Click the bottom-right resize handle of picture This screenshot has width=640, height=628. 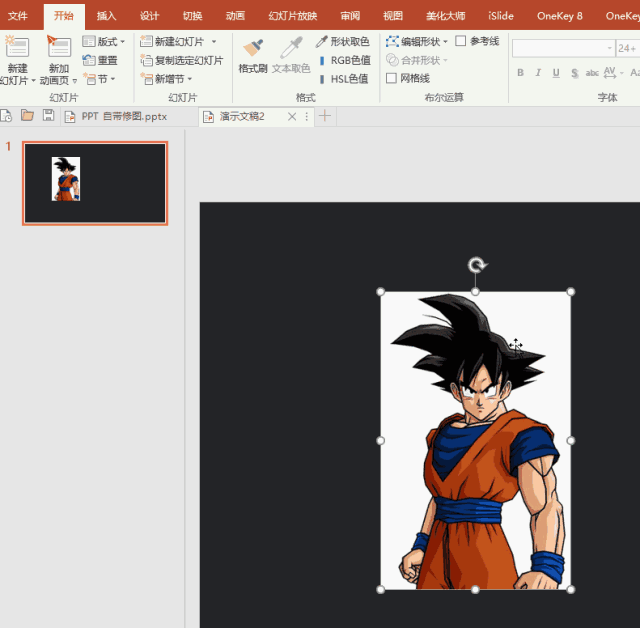[x=571, y=589]
